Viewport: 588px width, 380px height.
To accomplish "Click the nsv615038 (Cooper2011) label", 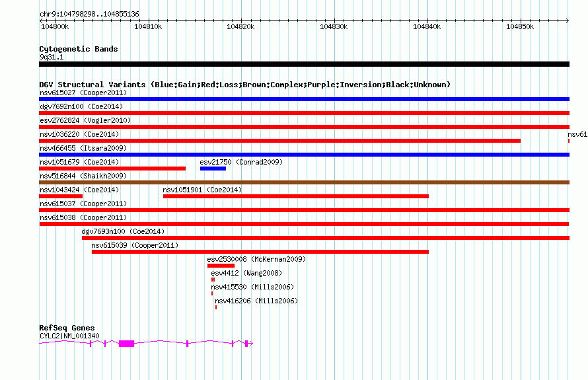I will pos(83,217).
